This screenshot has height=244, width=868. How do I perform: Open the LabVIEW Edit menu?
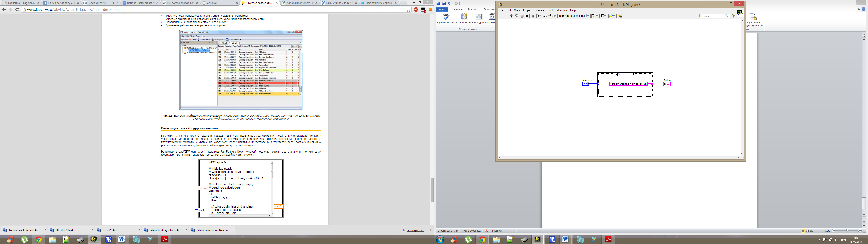tap(509, 10)
